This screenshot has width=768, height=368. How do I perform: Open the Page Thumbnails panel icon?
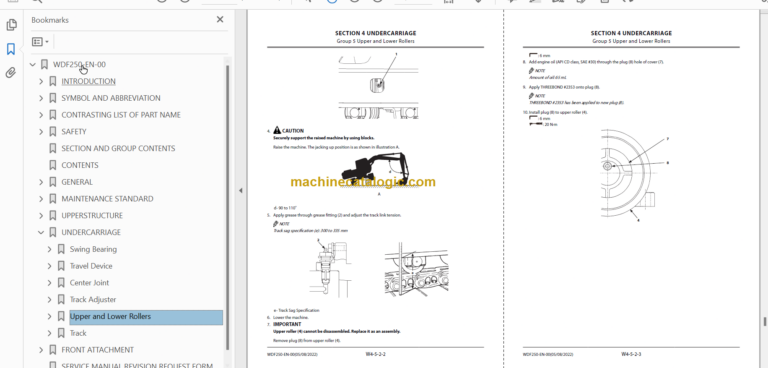click(11, 25)
